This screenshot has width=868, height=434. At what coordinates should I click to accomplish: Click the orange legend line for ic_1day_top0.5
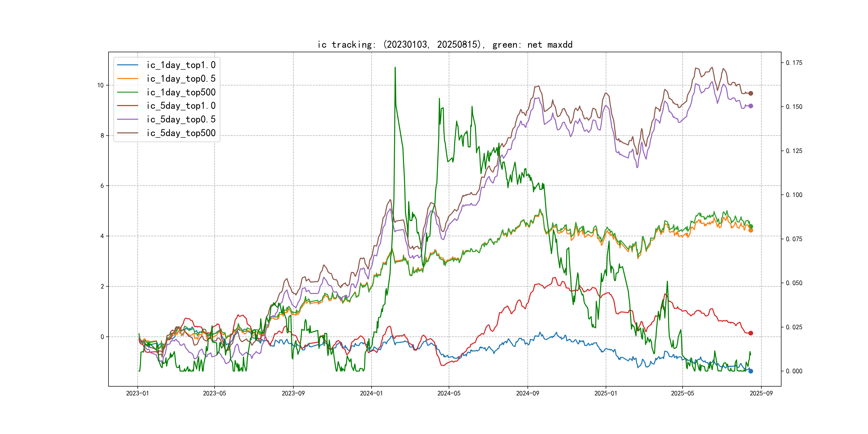(127, 78)
